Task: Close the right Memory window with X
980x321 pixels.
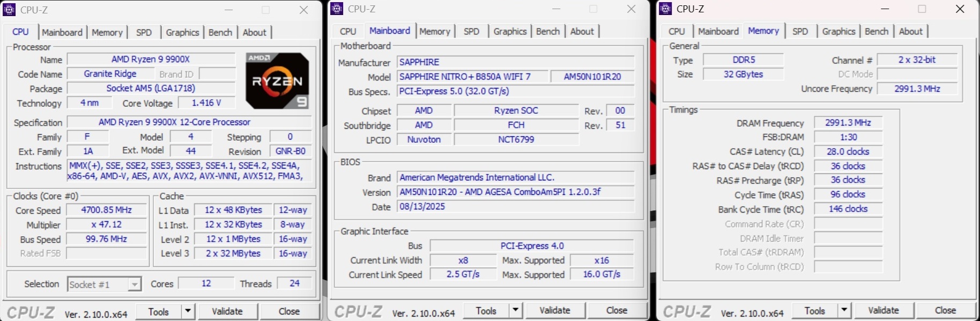Action: (x=960, y=9)
